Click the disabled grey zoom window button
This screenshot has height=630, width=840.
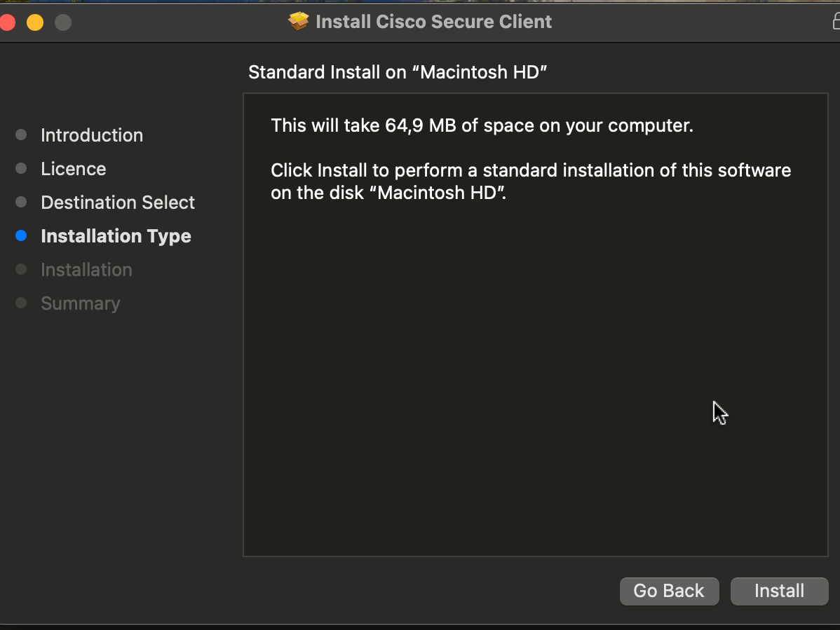point(63,22)
